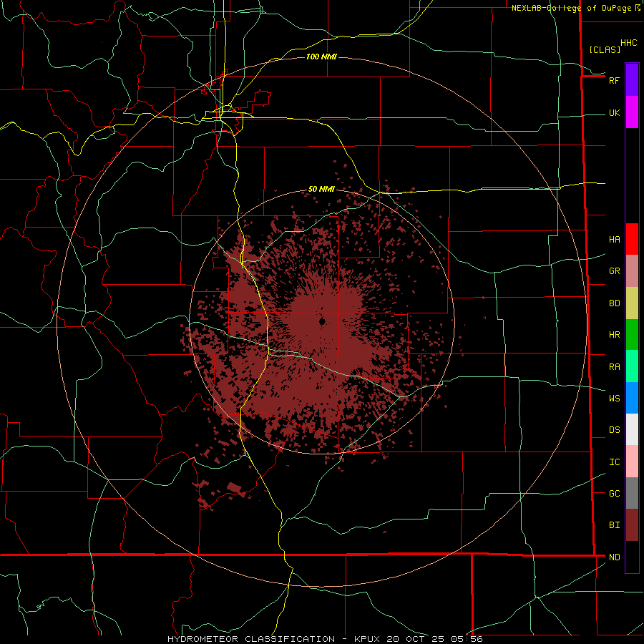Screen dimensions: 644x644
Task: Click the HHC product code label
Action: click(x=628, y=43)
